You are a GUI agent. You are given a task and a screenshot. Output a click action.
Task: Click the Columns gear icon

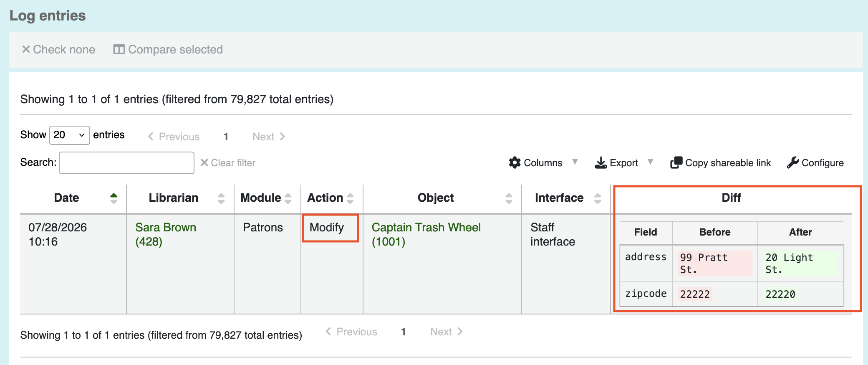click(x=515, y=162)
